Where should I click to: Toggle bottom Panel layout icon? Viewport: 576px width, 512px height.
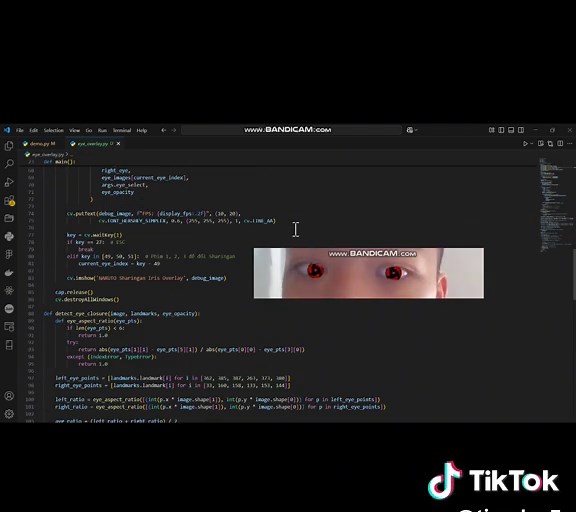tap(511, 130)
